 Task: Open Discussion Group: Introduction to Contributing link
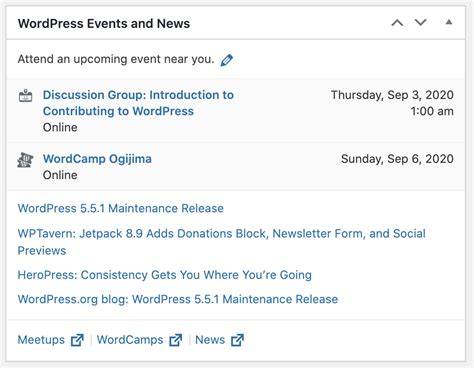[138, 103]
